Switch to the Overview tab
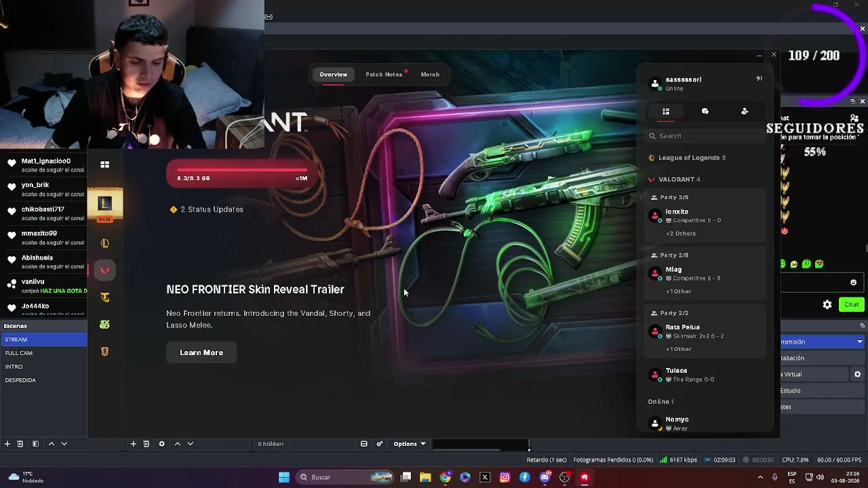 [333, 75]
